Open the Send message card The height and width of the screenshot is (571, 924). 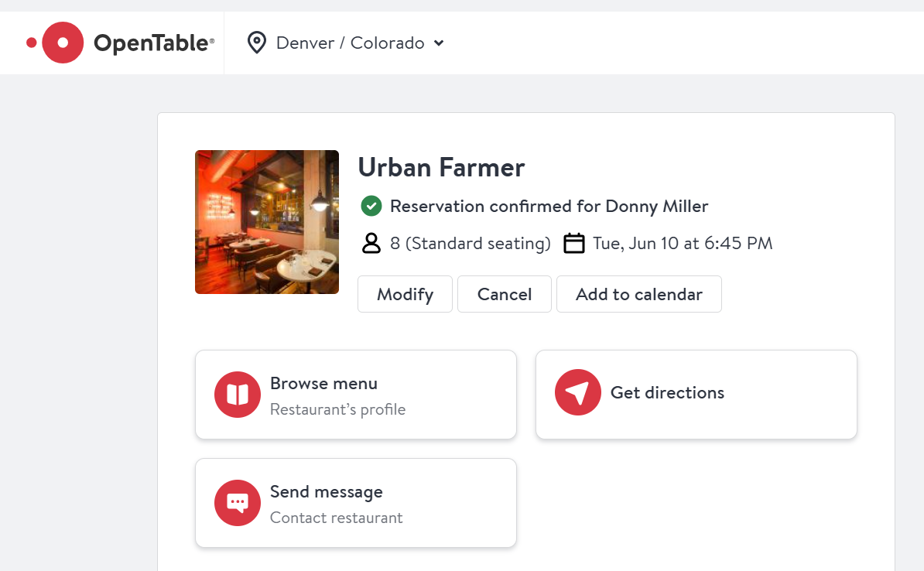pyautogui.click(x=355, y=503)
